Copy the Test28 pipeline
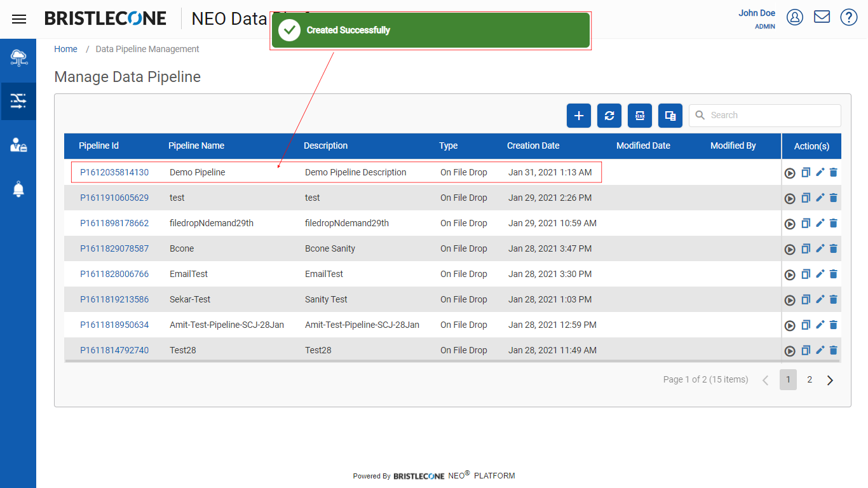The height and width of the screenshot is (488, 868). (x=806, y=350)
